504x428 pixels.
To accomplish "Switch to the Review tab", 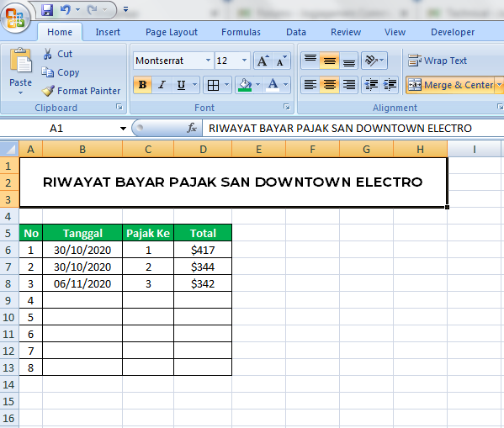I will click(x=346, y=32).
